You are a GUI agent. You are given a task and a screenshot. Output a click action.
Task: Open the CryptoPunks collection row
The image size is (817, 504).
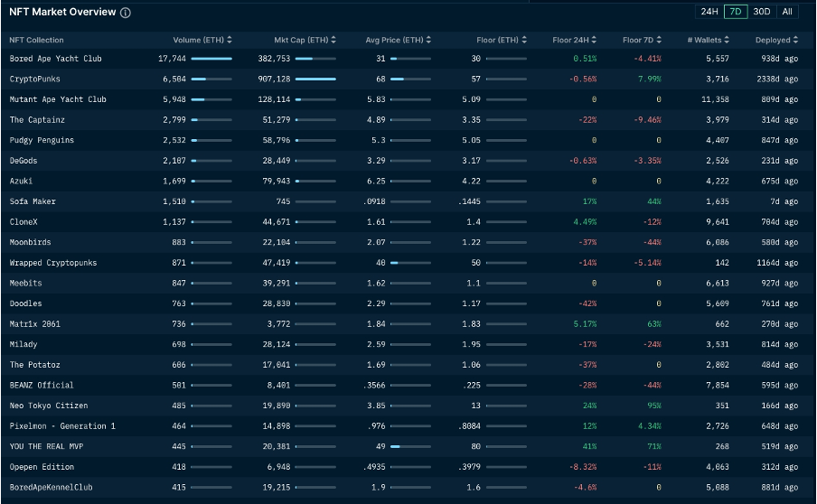pyautogui.click(x=35, y=79)
